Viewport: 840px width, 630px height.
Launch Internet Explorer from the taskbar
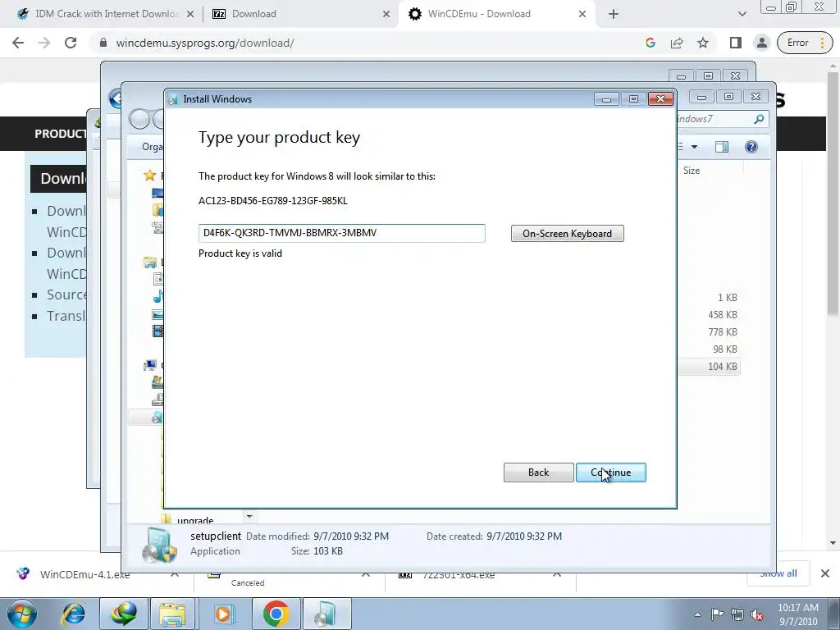(x=73, y=614)
